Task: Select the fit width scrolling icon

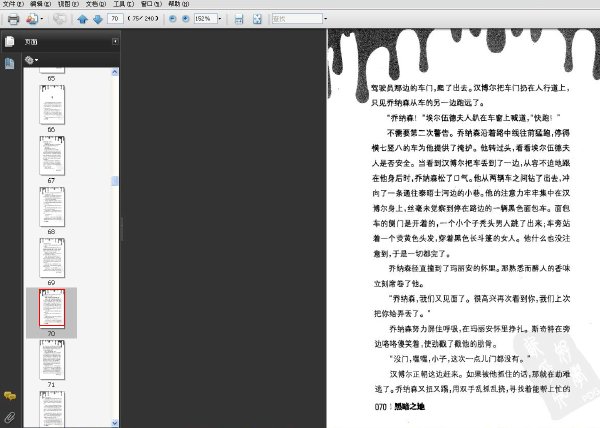Action: (239, 19)
